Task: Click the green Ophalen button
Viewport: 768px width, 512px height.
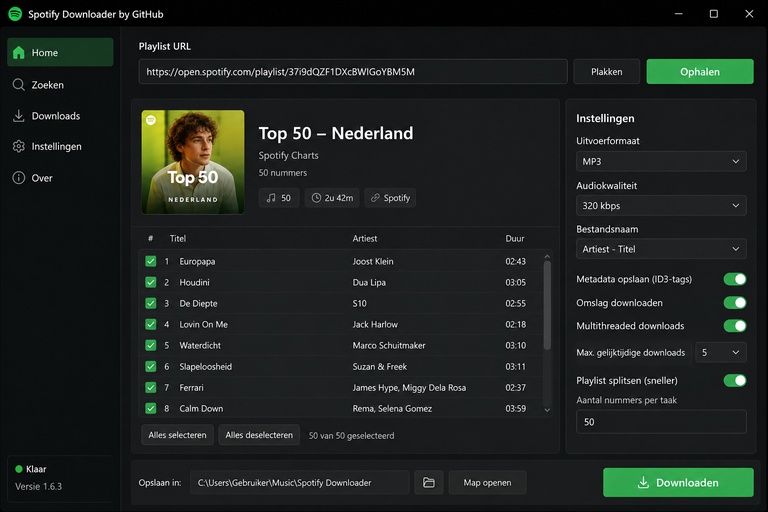Action: 700,72
